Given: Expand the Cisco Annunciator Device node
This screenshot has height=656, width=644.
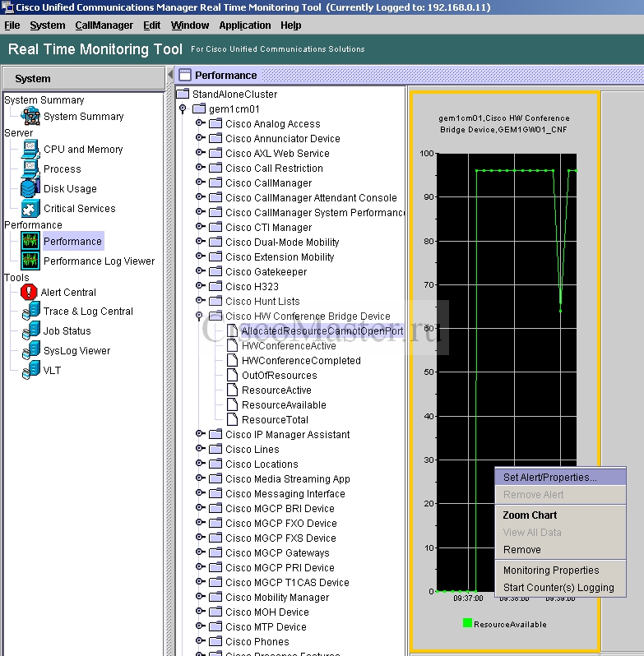Looking at the screenshot, I should click(201, 137).
